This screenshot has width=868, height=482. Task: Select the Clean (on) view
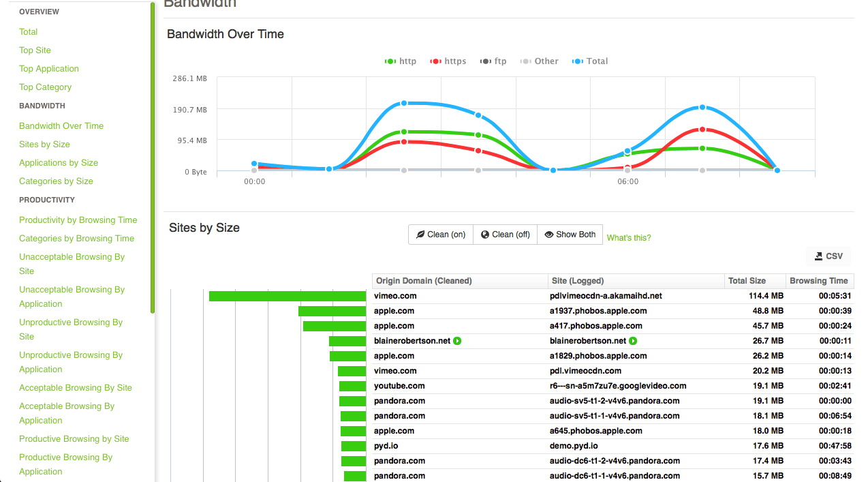pyautogui.click(x=441, y=235)
